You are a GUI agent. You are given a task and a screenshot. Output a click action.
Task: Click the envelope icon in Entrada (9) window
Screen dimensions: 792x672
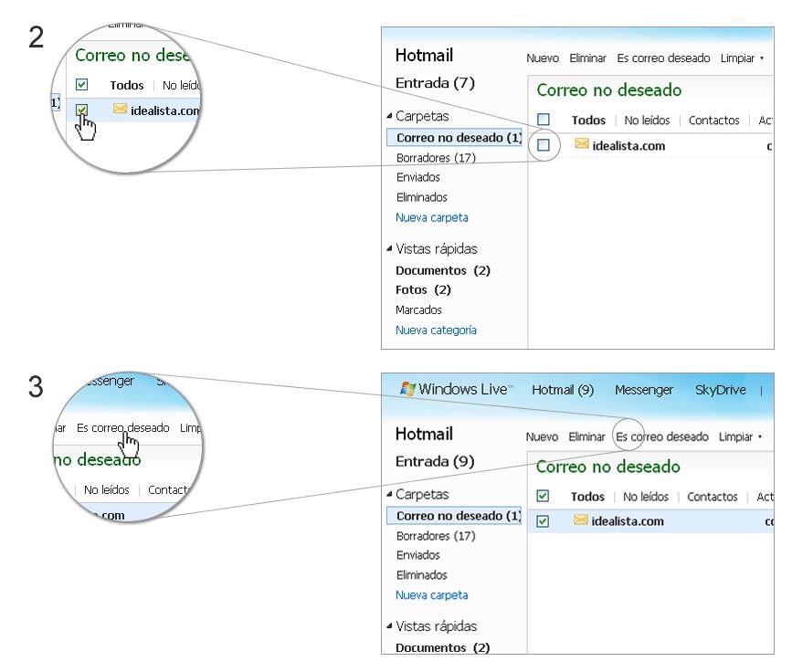click(x=581, y=520)
